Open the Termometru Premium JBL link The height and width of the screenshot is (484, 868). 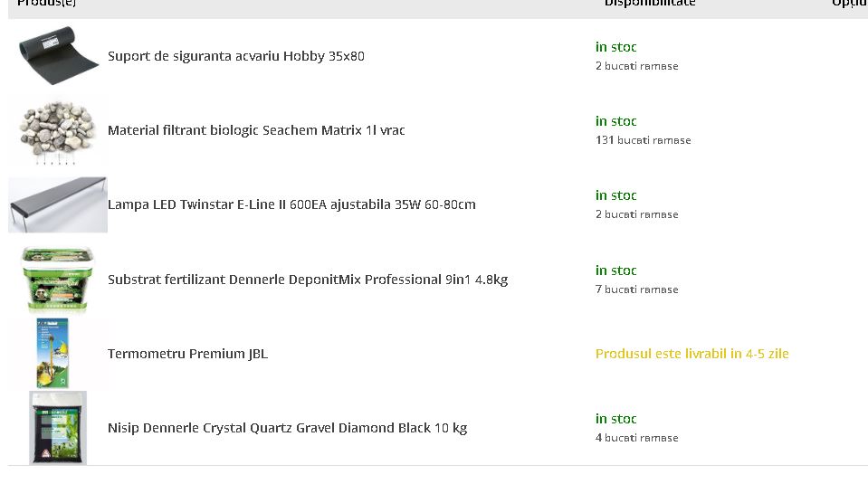[187, 354]
